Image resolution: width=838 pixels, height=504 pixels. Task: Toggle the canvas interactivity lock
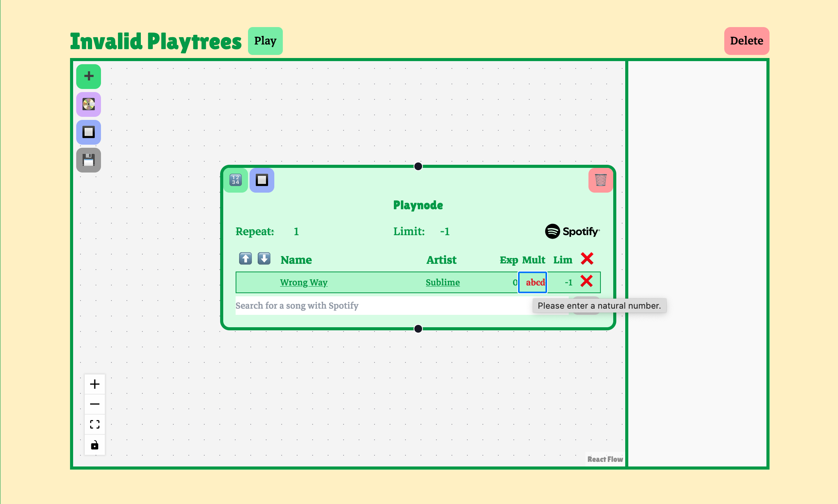(x=95, y=445)
